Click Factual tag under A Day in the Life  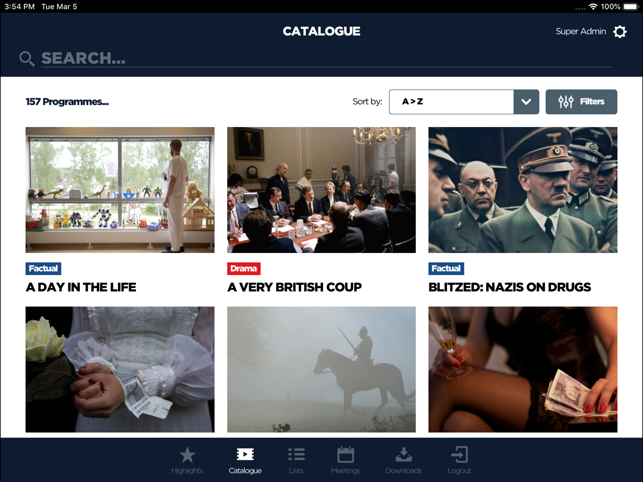[x=43, y=269]
